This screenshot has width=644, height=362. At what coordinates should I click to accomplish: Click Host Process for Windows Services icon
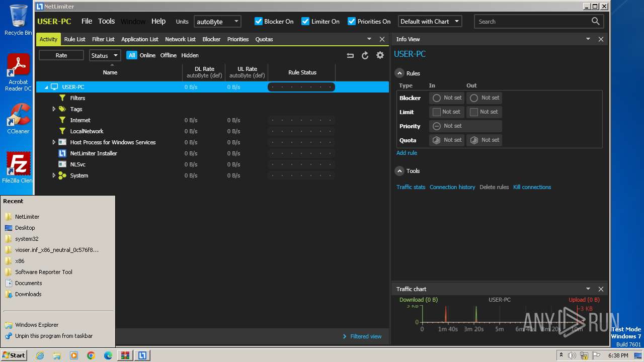(x=62, y=142)
